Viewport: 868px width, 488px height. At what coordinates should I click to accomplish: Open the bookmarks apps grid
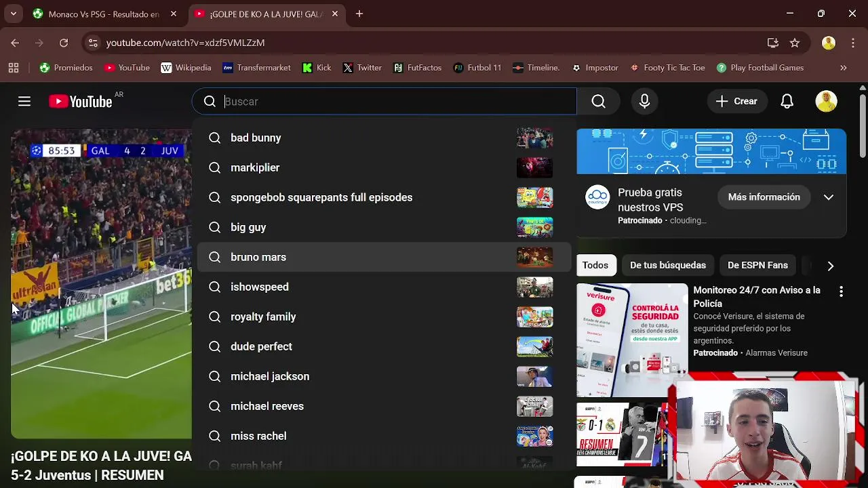tap(14, 68)
